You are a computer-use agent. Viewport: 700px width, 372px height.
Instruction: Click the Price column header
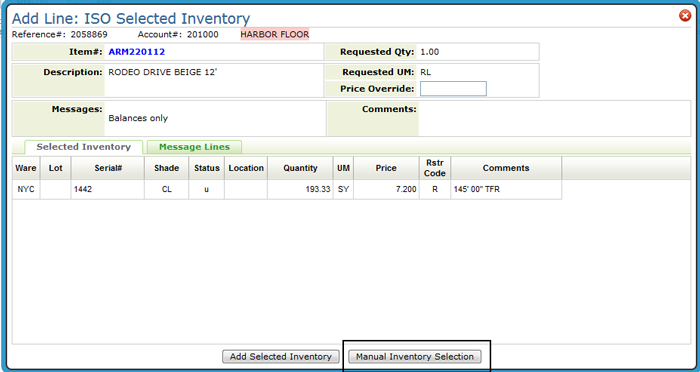386,168
